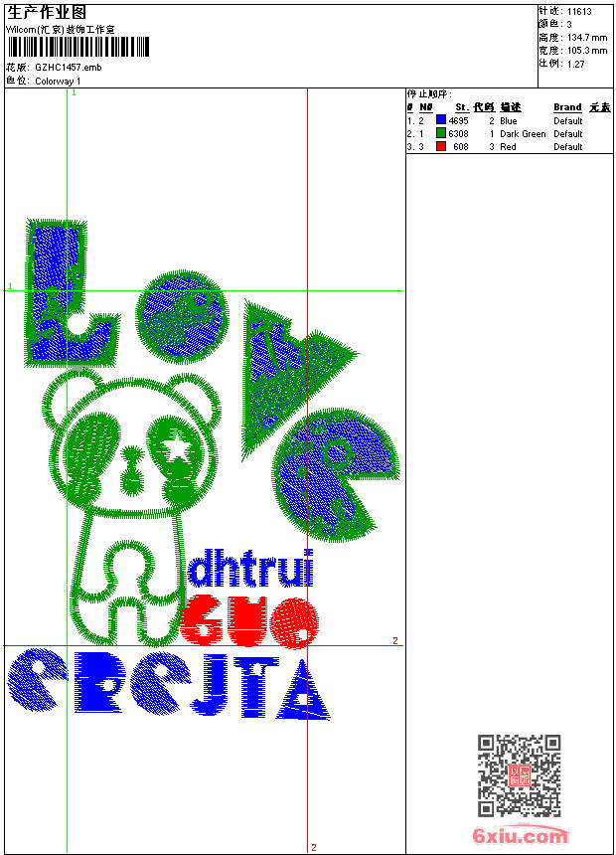Image resolution: width=616 pixels, height=855 pixels.
Task: Click the St. column header
Action: click(x=462, y=107)
